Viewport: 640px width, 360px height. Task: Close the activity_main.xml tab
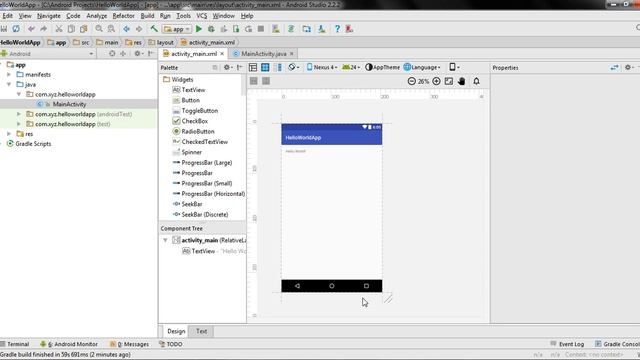pyautogui.click(x=222, y=53)
